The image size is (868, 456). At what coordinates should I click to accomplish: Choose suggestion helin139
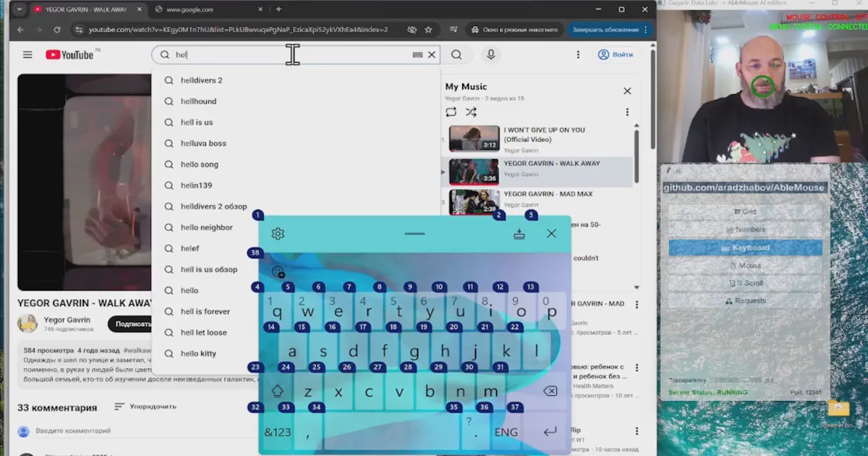pos(297,185)
